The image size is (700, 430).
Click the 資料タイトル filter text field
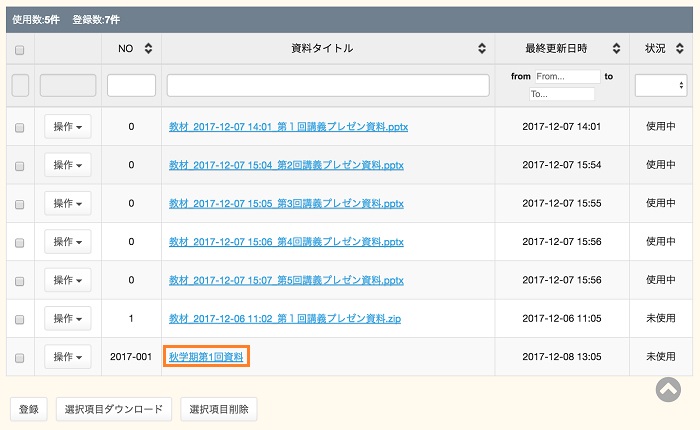click(328, 86)
